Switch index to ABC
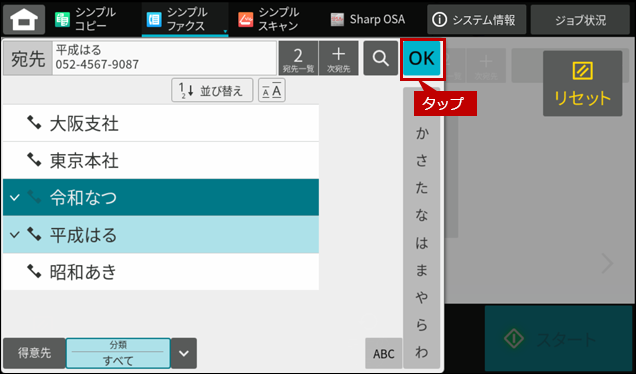Image resolution: width=636 pixels, height=374 pixels. [384, 353]
